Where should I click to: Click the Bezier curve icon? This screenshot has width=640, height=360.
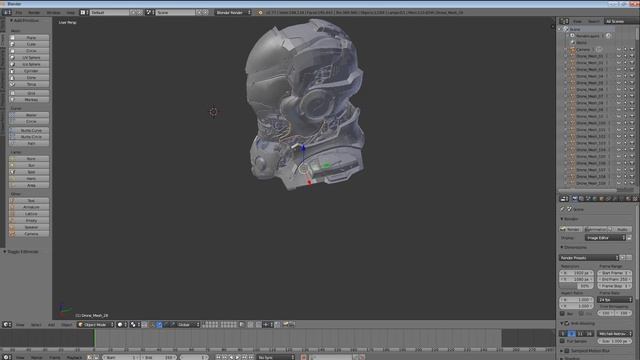pyautogui.click(x=12, y=115)
